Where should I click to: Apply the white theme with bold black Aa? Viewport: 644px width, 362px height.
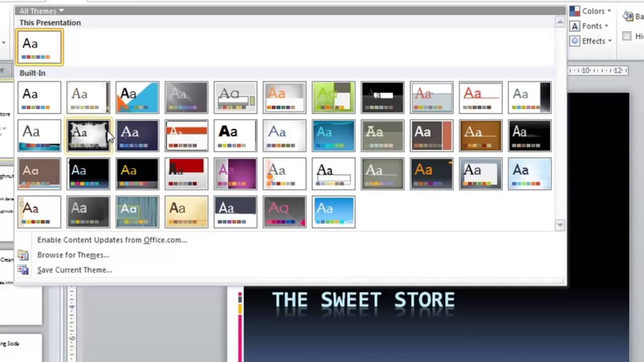point(235,136)
